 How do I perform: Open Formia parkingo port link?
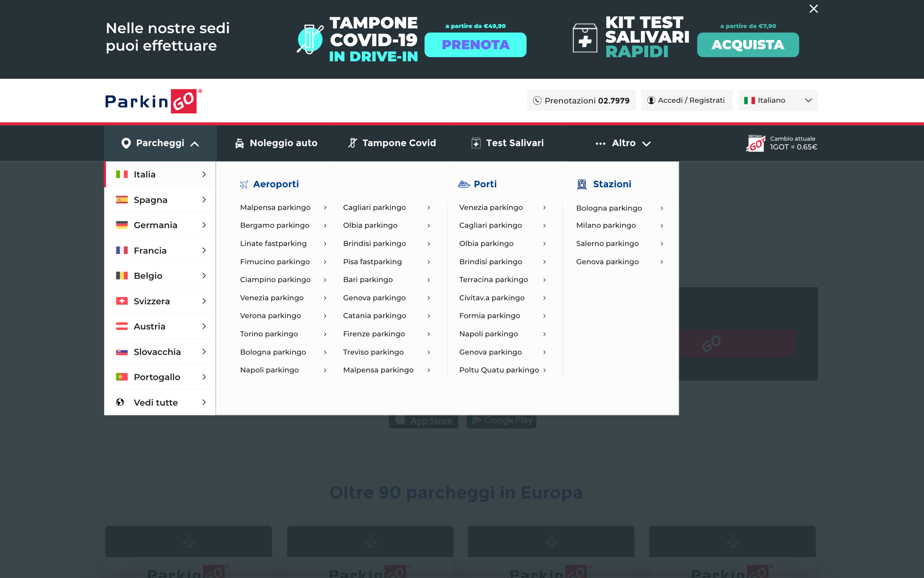502,316
